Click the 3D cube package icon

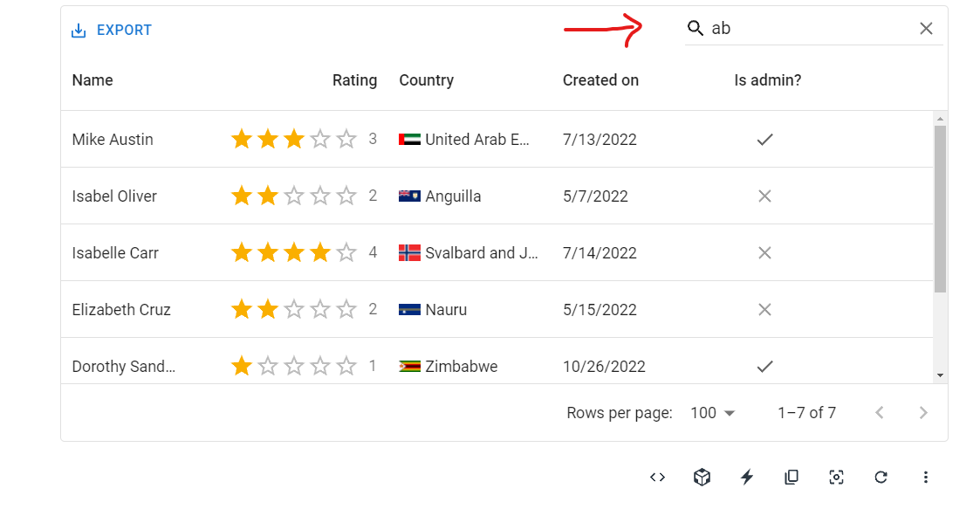[x=702, y=477]
